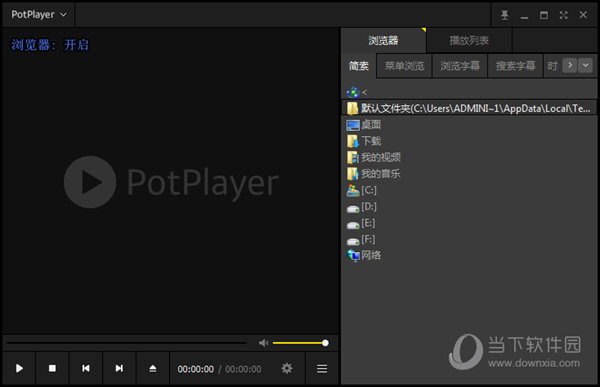Switch to the 播放列表 tab
The image size is (600, 387).
pos(469,40)
